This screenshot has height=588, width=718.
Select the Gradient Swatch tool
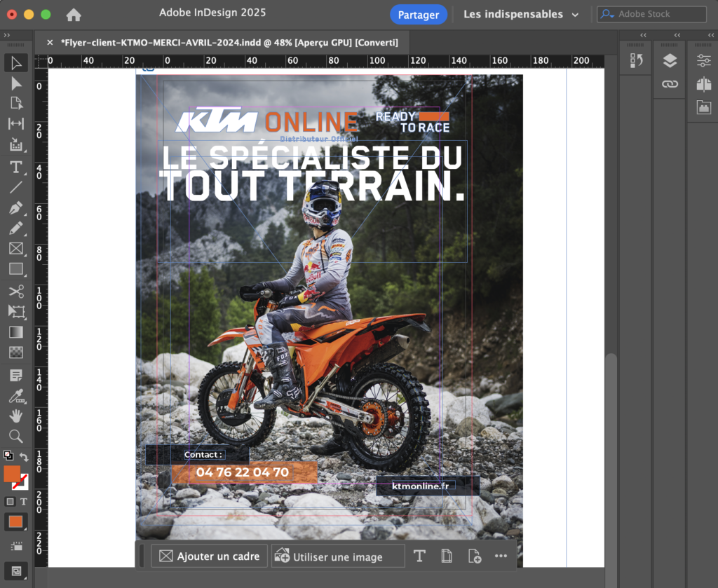(x=16, y=331)
